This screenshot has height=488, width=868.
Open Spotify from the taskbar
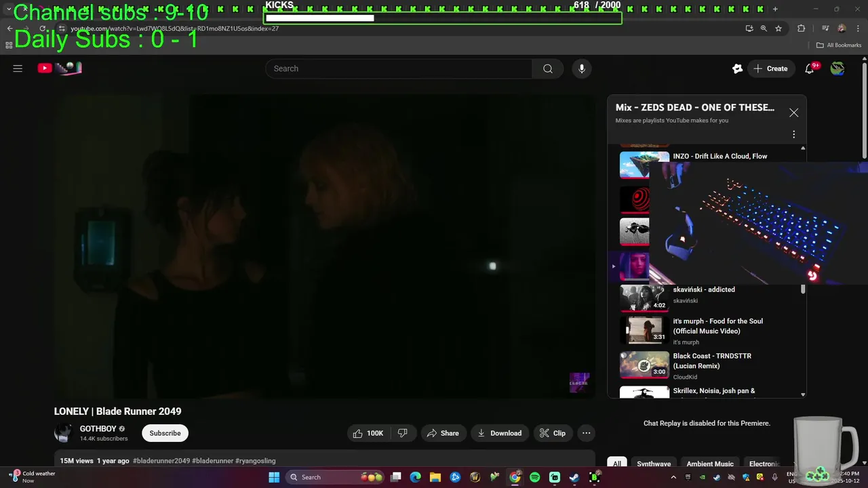coord(534,477)
